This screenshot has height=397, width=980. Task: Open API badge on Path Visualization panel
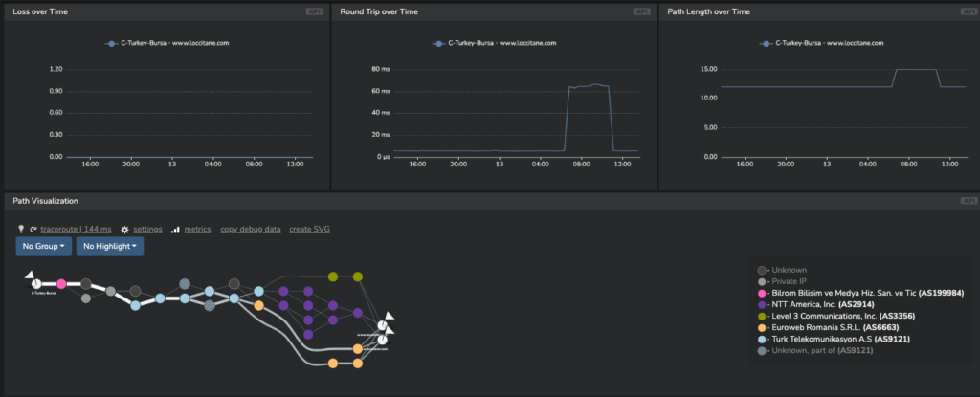pyautogui.click(x=969, y=201)
